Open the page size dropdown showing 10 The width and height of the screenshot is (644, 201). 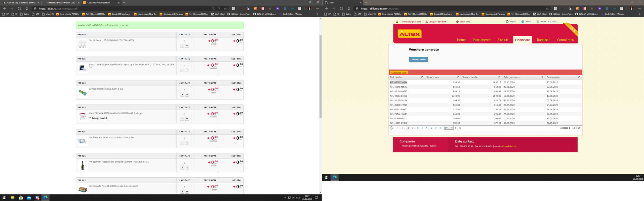pyautogui.click(x=449, y=128)
